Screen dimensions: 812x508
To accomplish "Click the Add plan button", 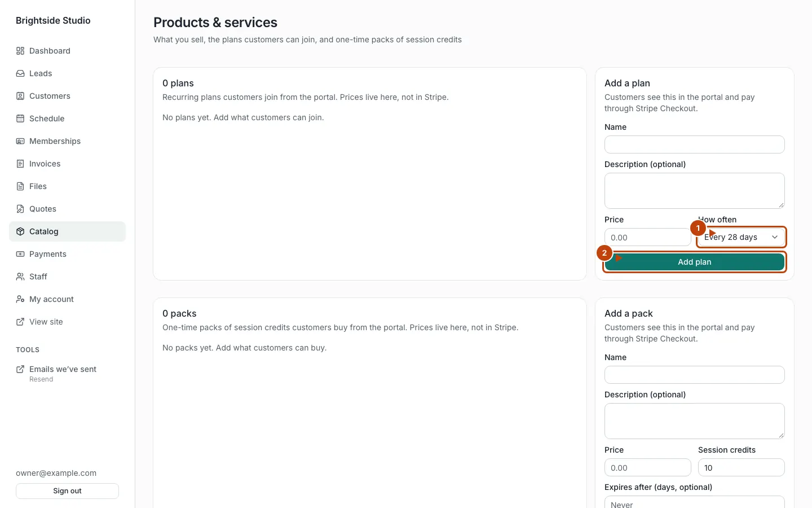I will coord(695,262).
